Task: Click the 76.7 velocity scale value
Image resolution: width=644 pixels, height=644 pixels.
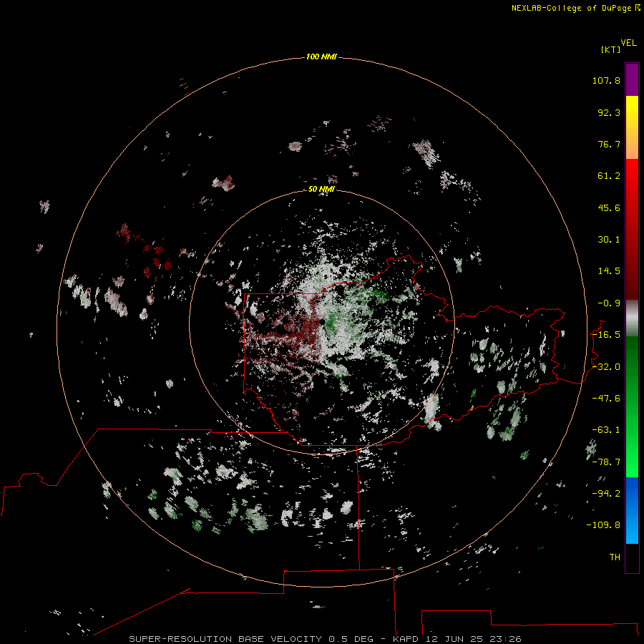Action: coord(609,144)
